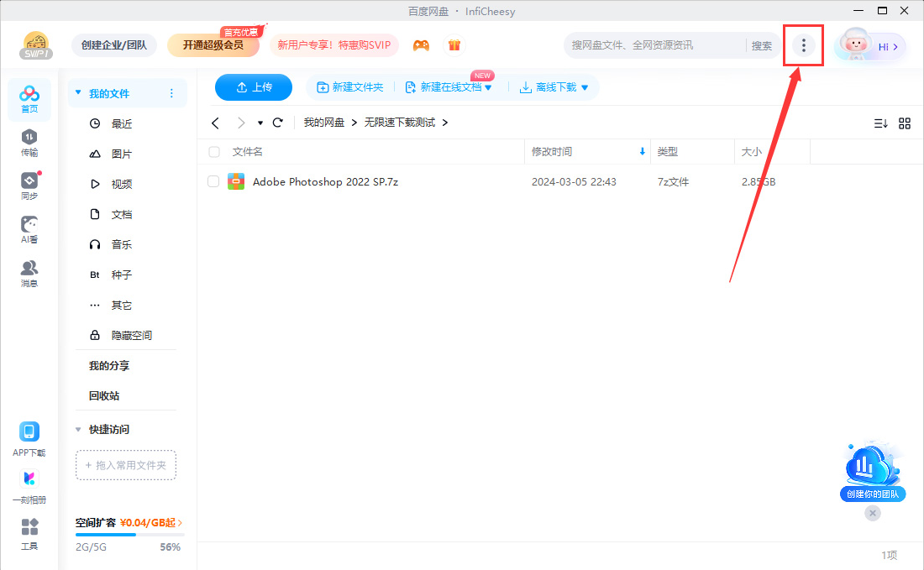Open the 传输 transfer panel icon
Screen dimensions: 924x570
click(x=29, y=142)
